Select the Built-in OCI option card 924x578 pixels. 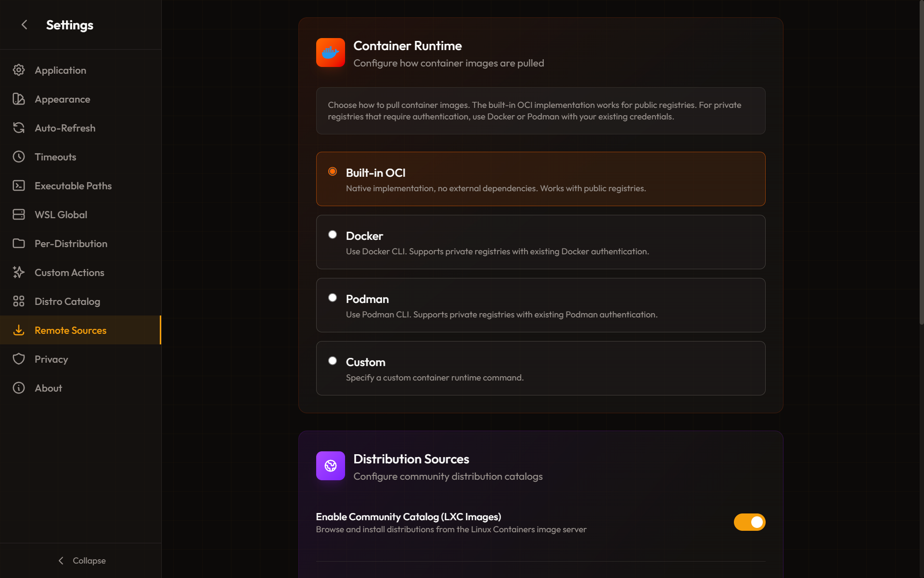coord(540,179)
